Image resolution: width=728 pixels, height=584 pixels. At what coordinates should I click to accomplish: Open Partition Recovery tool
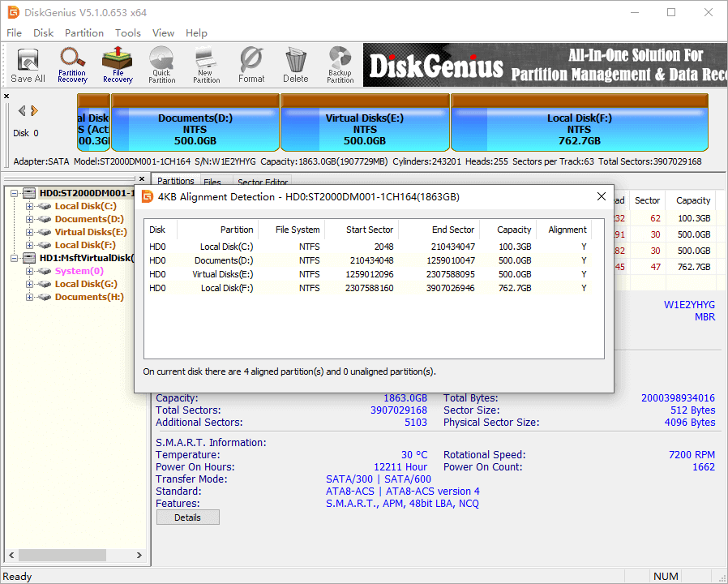(72, 65)
